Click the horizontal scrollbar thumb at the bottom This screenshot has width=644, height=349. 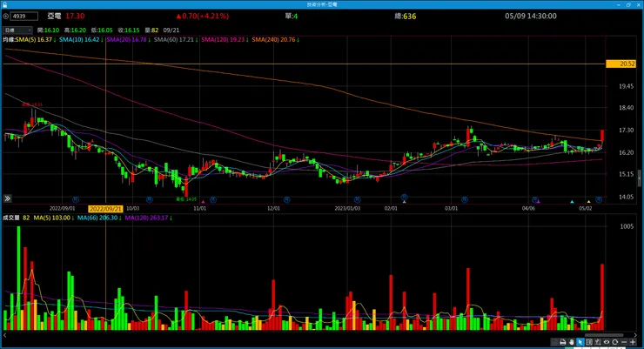(604, 335)
